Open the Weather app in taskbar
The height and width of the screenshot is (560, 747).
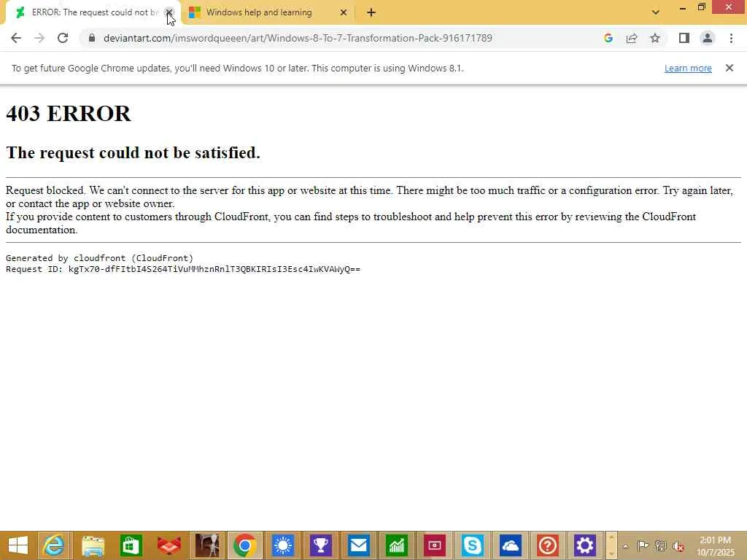click(x=283, y=545)
